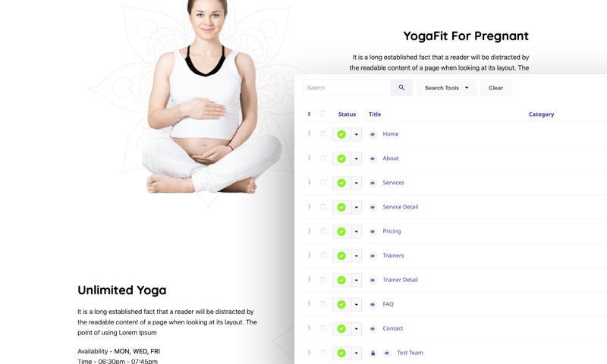Screen dimensions: 607x364
Task: Expand status dropdown arrow for Trainer Detail
Action: [356, 280]
